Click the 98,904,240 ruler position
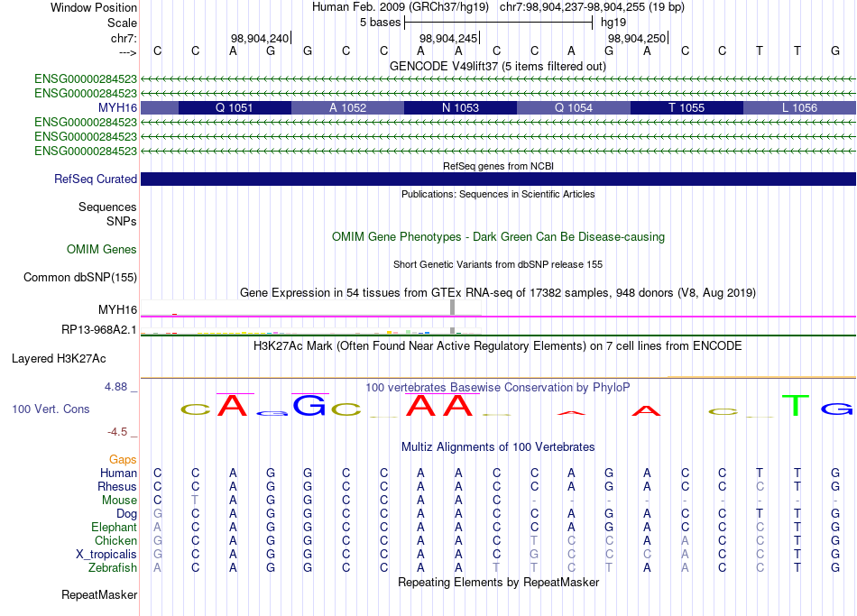The height and width of the screenshot is (616, 857). click(x=260, y=38)
